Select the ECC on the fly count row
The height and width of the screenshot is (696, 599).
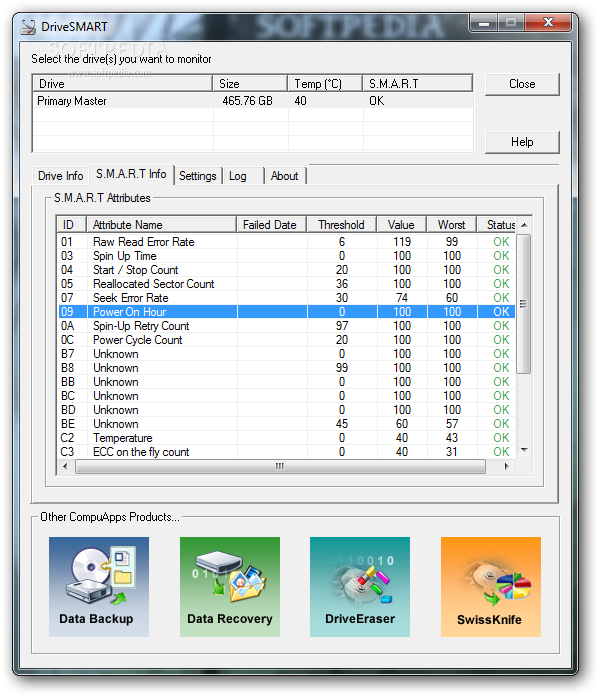pyautogui.click(x=286, y=452)
